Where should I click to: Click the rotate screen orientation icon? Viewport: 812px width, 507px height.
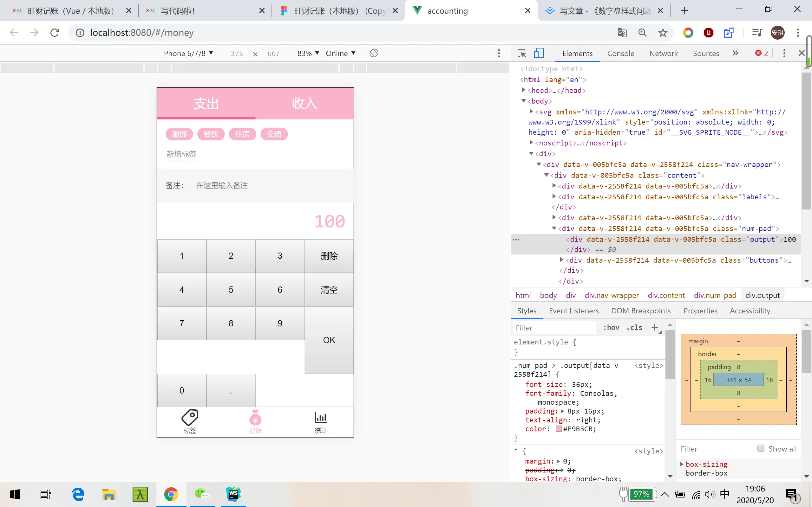(x=374, y=53)
